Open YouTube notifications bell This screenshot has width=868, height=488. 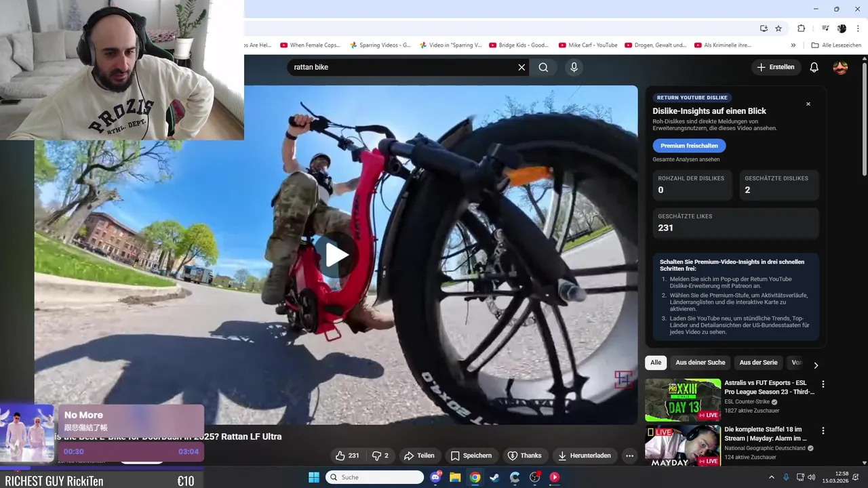pyautogui.click(x=814, y=67)
